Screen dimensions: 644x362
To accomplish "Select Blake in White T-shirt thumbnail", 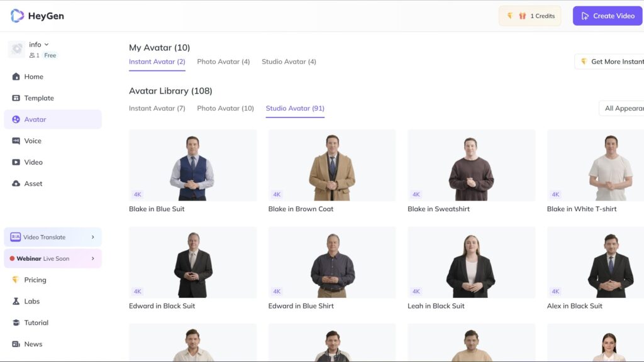I will pos(596,165).
